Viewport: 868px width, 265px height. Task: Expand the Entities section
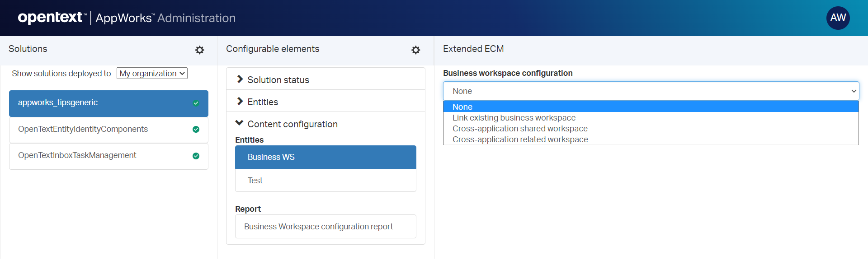[x=263, y=102]
